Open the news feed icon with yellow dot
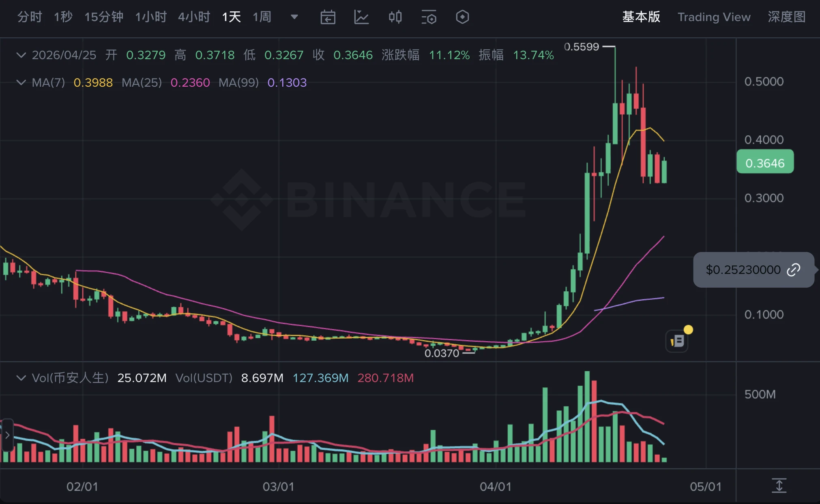 [676, 340]
